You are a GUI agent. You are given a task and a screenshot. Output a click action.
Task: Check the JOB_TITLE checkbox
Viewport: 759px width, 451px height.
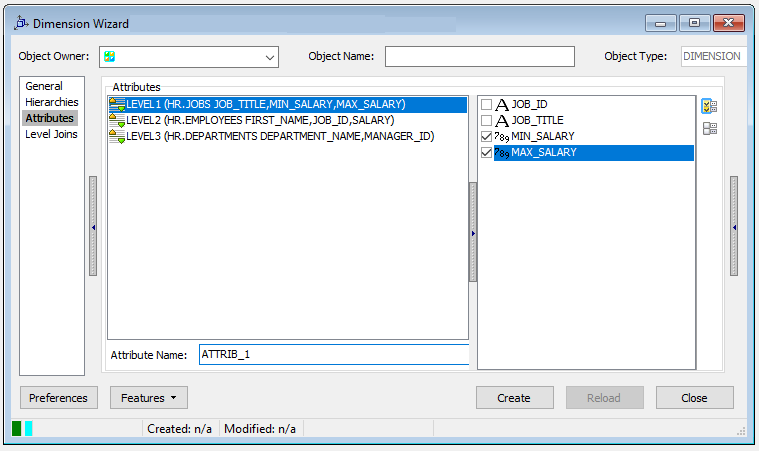[x=486, y=120]
